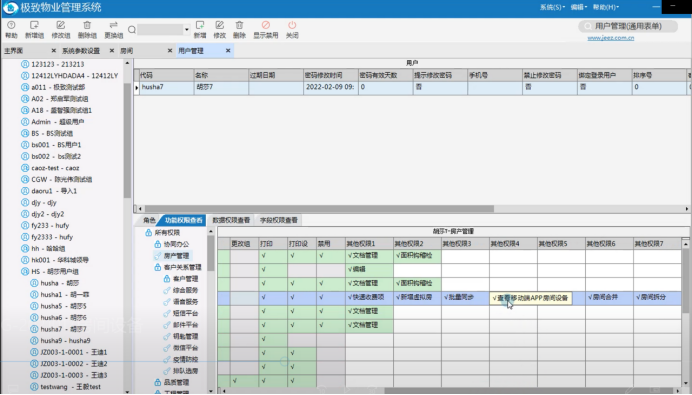Image resolution: width=692 pixels, height=395 pixels.
Task: Toggle 禁用 check in highlighted blue row
Action: [321, 297]
